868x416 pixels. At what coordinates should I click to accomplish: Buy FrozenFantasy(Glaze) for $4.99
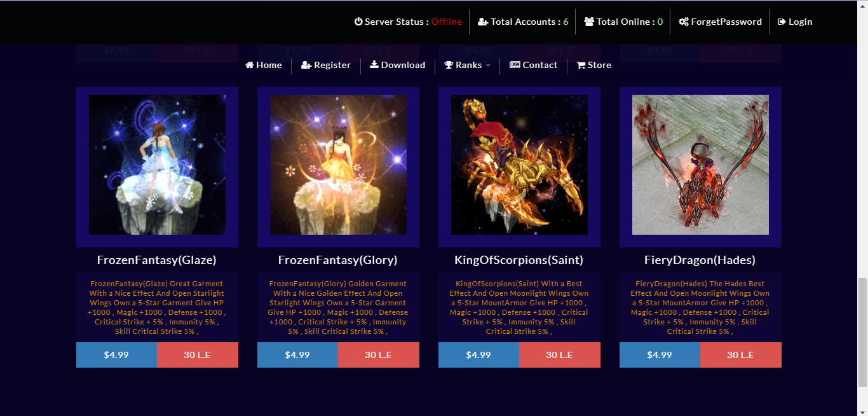(116, 355)
